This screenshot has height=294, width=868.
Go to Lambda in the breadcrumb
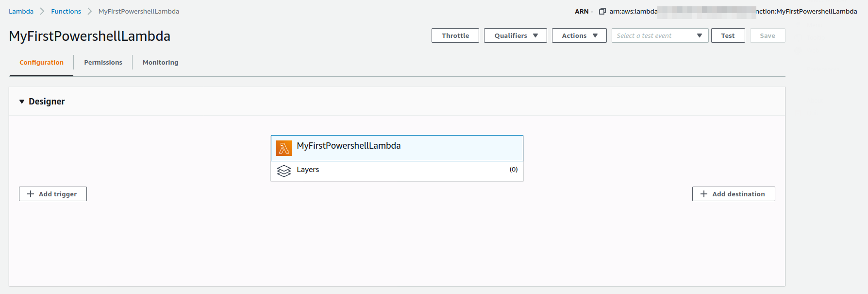tap(21, 11)
